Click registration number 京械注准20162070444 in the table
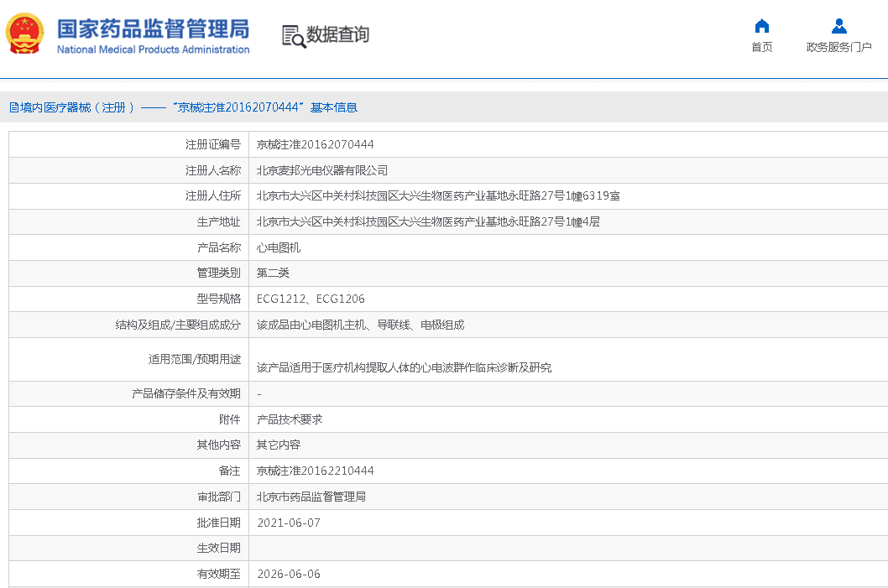This screenshot has height=588, width=888. pos(316,145)
